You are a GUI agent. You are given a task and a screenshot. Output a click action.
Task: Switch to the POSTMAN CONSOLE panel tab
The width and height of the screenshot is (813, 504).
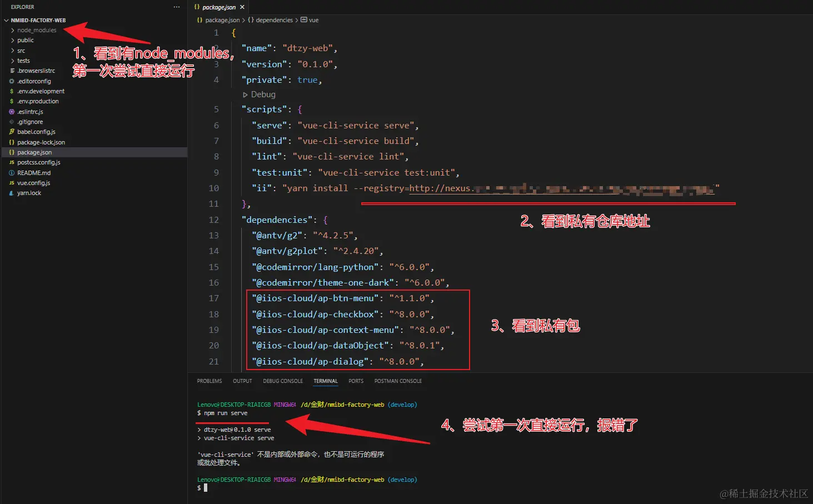click(x=398, y=381)
